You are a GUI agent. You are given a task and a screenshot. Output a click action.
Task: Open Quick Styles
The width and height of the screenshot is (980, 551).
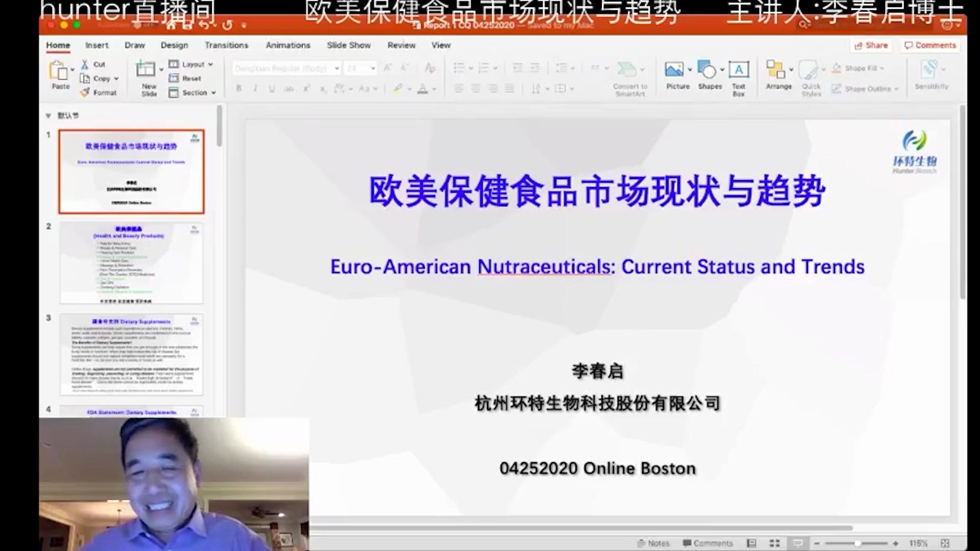pos(811,79)
